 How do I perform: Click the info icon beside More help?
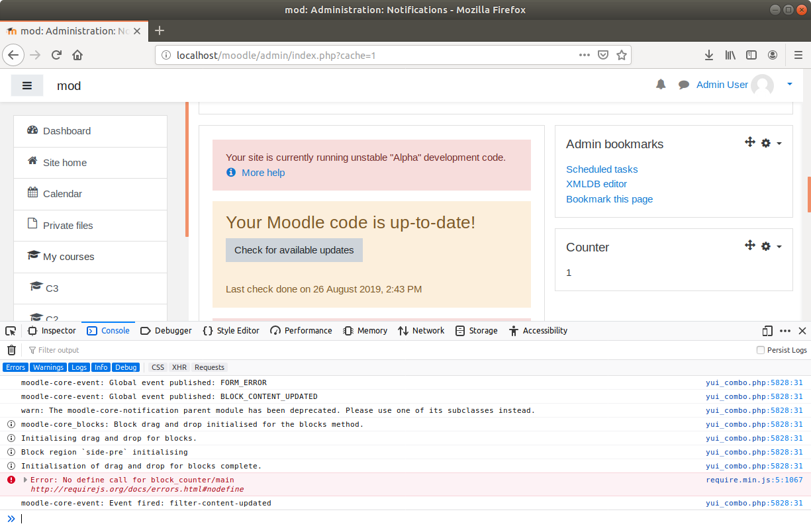pos(231,173)
